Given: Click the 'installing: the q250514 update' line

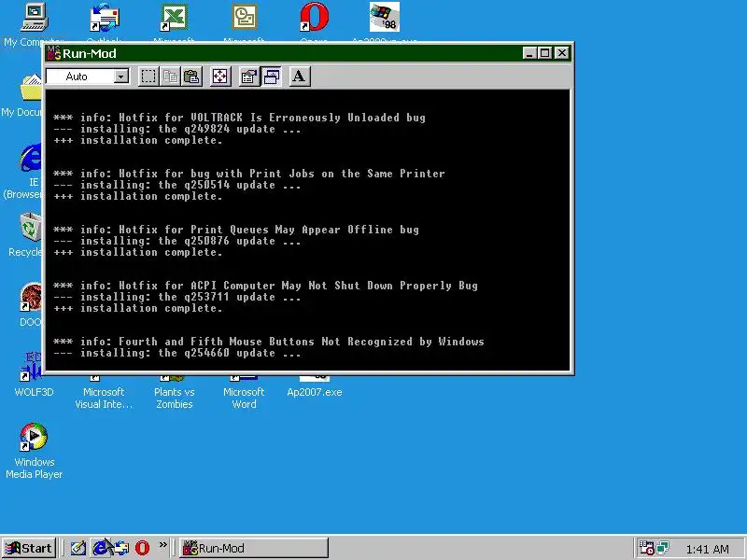Looking at the screenshot, I should [177, 185].
